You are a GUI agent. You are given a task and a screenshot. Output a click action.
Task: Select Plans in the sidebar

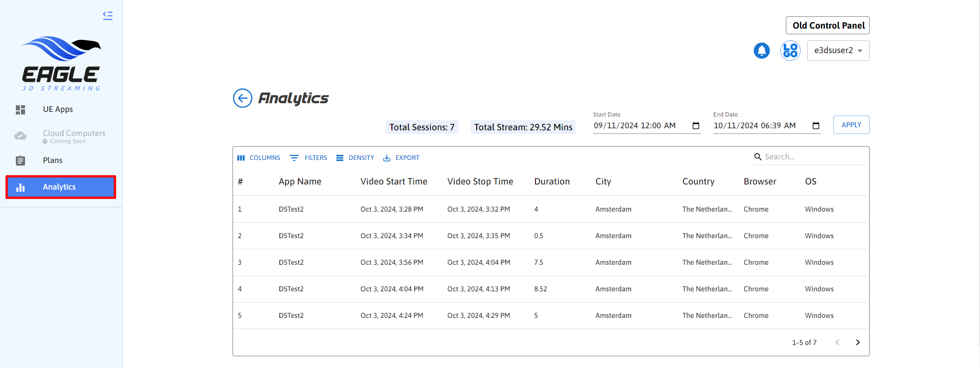pyautogui.click(x=53, y=160)
